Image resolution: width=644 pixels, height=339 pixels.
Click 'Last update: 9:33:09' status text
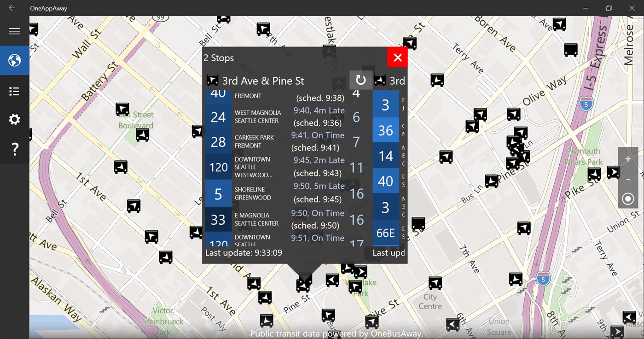(x=244, y=252)
